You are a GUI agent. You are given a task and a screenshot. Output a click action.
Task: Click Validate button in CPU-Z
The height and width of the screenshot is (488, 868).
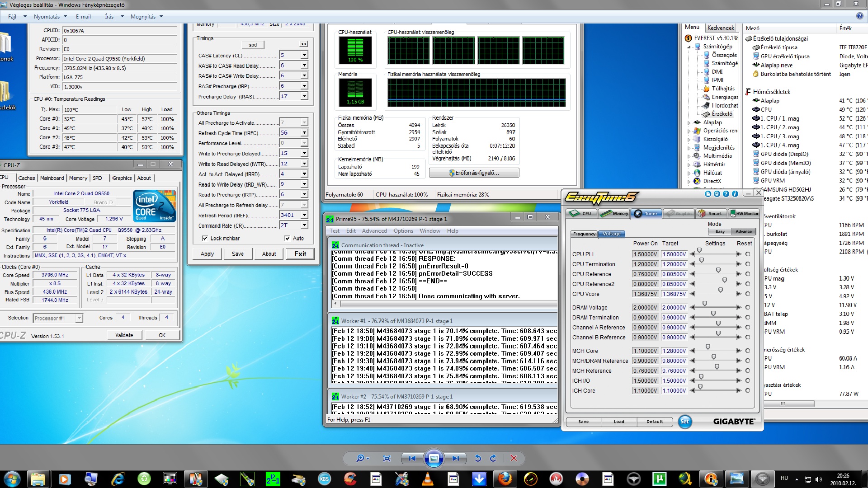coord(124,335)
